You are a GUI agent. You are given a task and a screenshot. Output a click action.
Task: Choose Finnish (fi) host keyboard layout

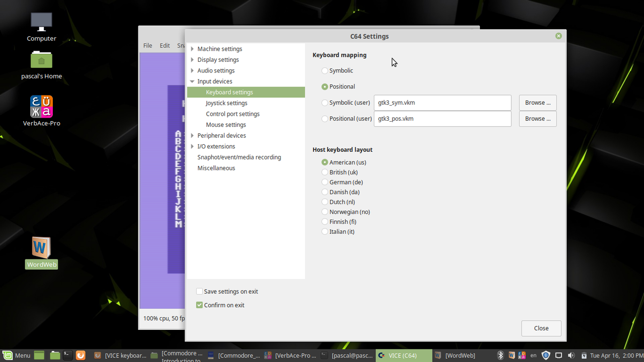coord(325,222)
